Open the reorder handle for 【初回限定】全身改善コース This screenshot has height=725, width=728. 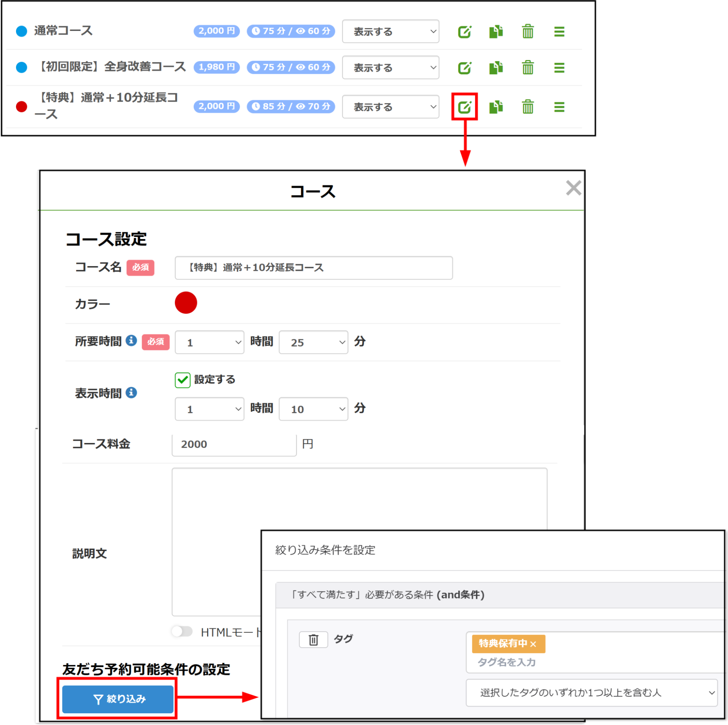(559, 67)
